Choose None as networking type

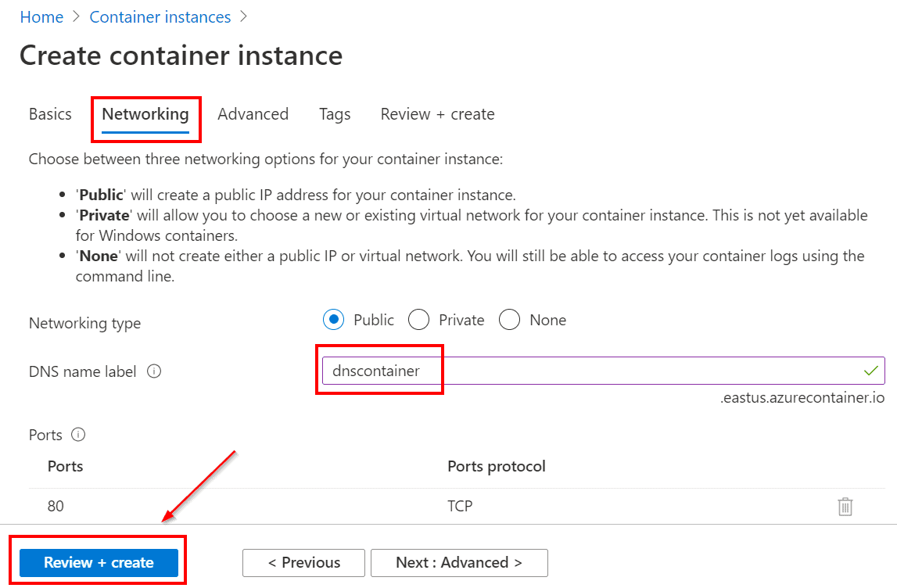pyautogui.click(x=509, y=319)
